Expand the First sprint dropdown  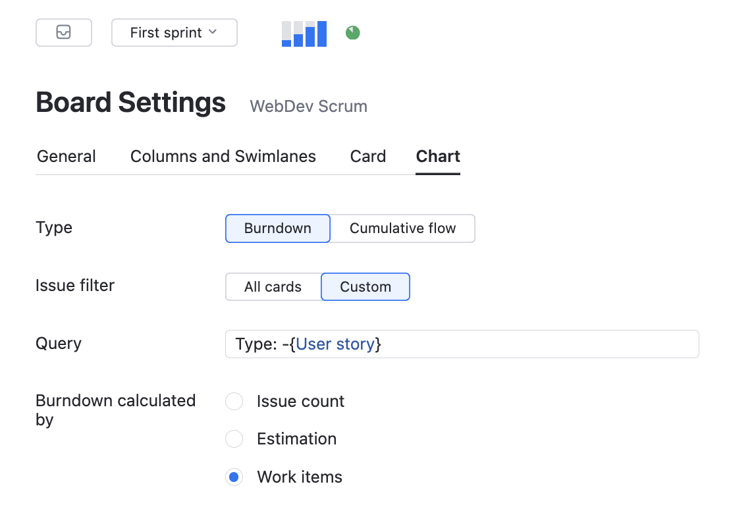click(175, 33)
